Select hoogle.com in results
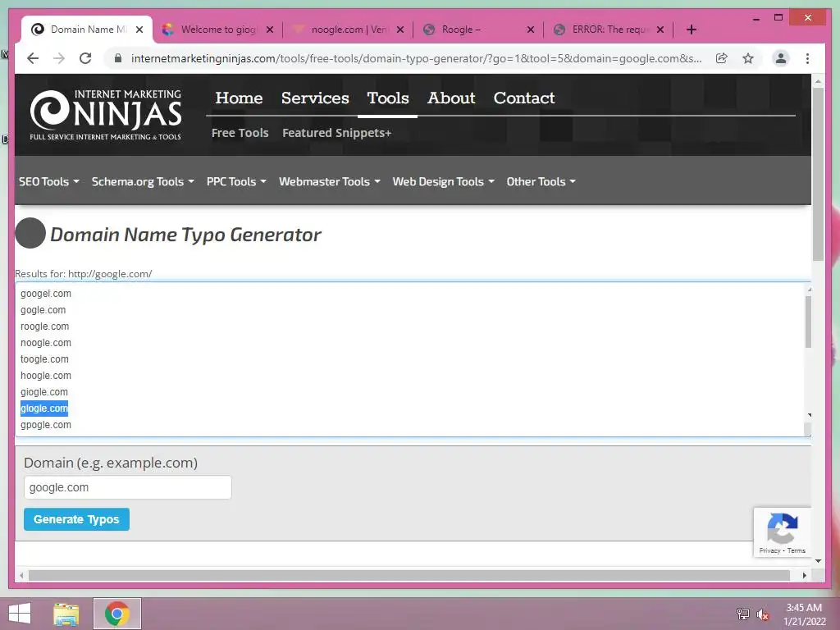 point(46,376)
